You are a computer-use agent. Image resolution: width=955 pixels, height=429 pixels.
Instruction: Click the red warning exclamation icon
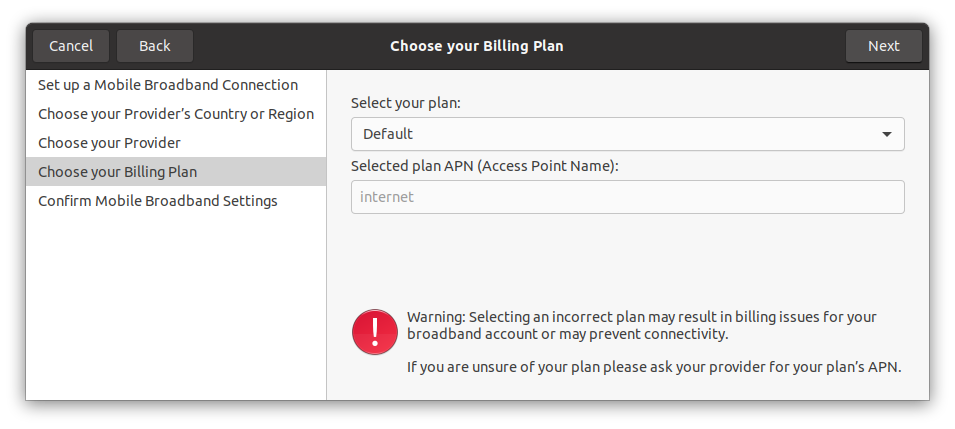point(375,332)
